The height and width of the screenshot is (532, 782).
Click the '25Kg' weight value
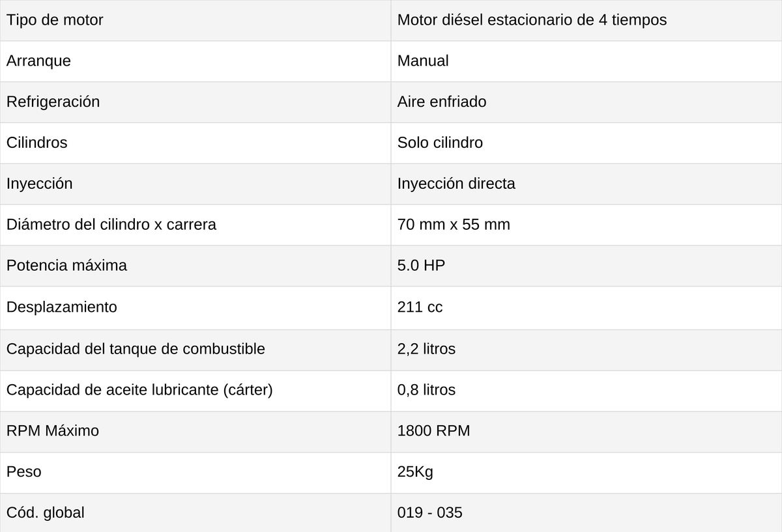coord(415,472)
